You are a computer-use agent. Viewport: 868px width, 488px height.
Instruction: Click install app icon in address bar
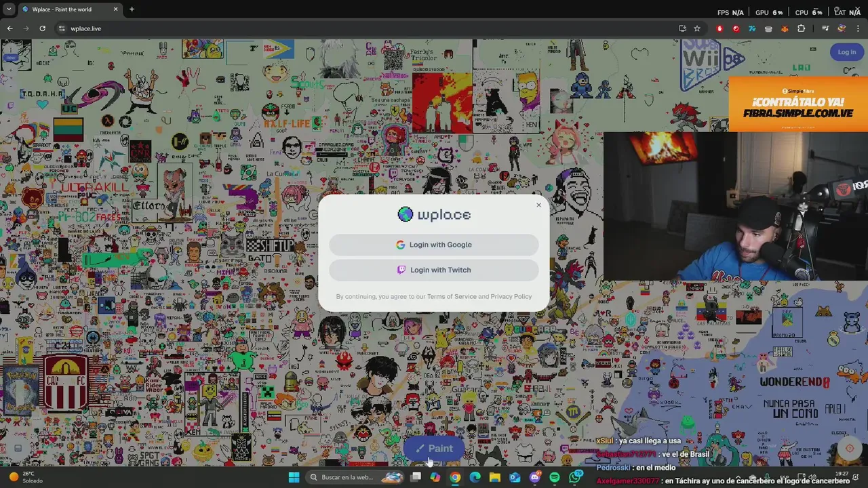[x=682, y=28]
